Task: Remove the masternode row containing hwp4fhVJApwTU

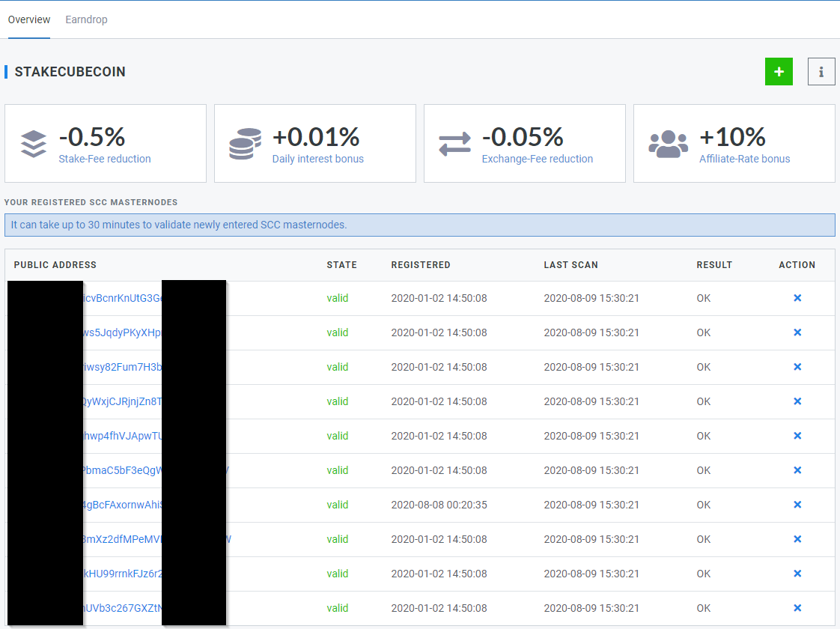Action: click(797, 436)
